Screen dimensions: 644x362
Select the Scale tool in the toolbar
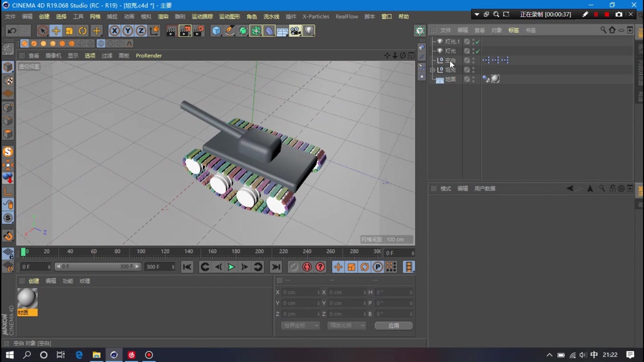69,31
